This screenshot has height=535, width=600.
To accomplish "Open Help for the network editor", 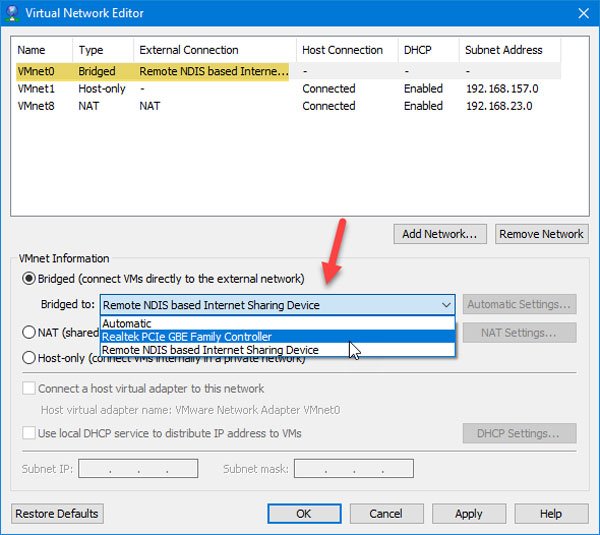I will (550, 513).
